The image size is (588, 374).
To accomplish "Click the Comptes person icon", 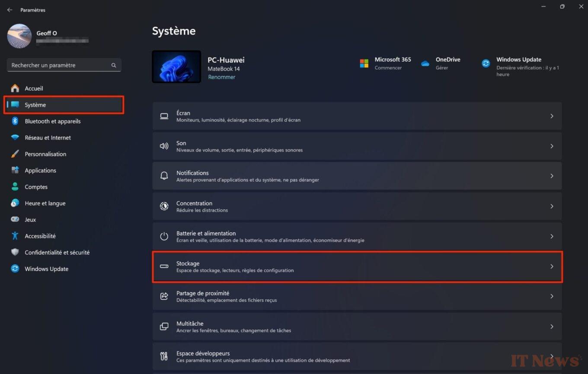I will [15, 187].
